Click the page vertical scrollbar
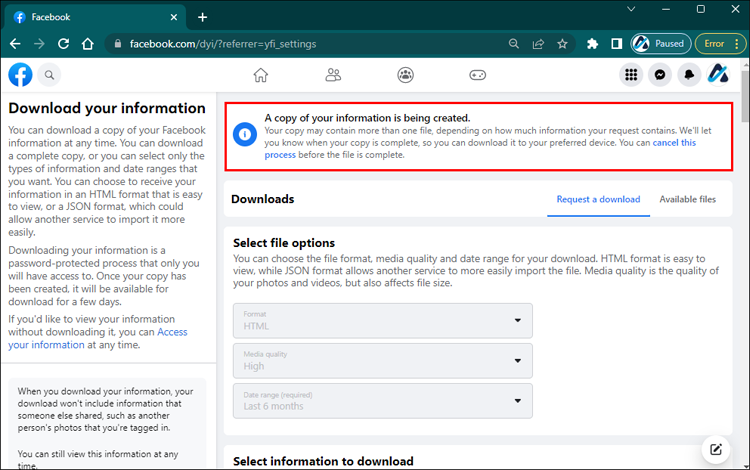750x470 pixels. coord(745,96)
